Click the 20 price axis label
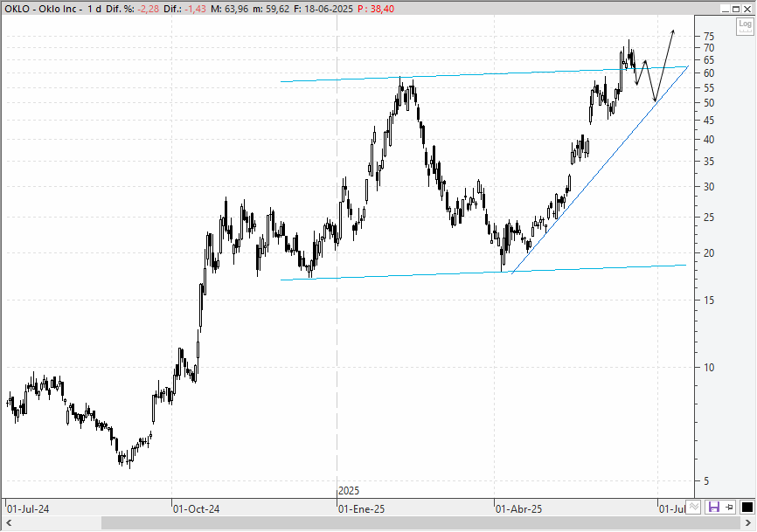This screenshot has height=532, width=757. pos(709,253)
